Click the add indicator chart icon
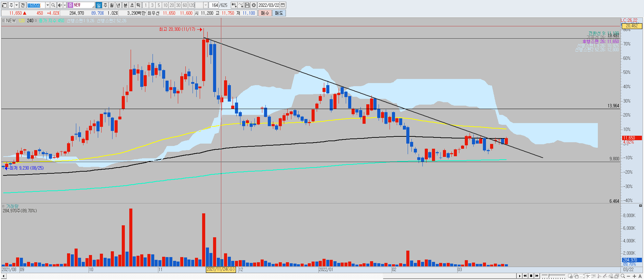The image size is (644, 280). pyautogui.click(x=234, y=5)
